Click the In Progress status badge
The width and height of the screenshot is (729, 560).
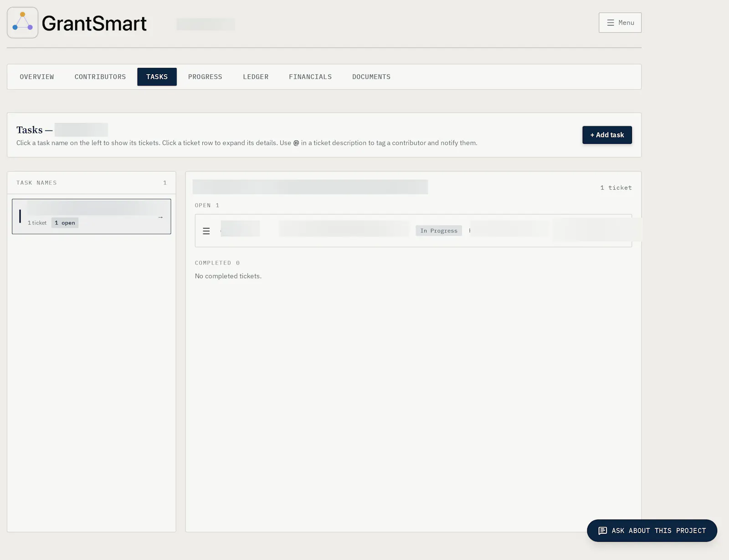pyautogui.click(x=439, y=231)
